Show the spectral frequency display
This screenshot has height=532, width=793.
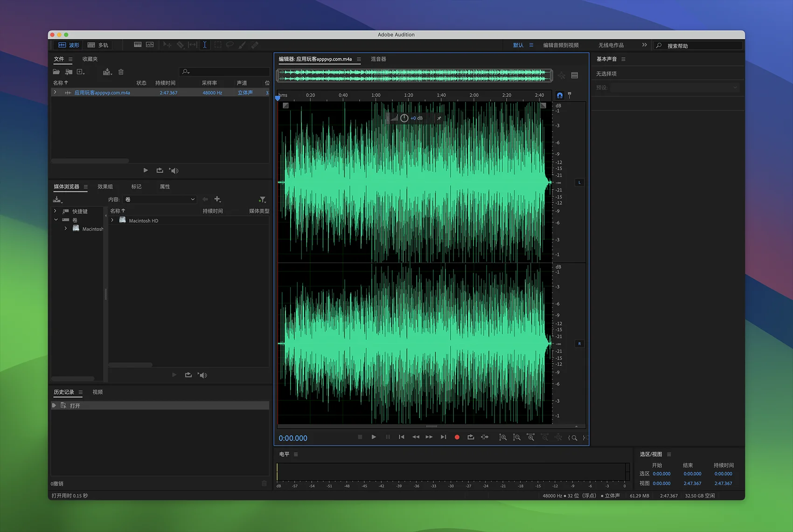click(138, 45)
